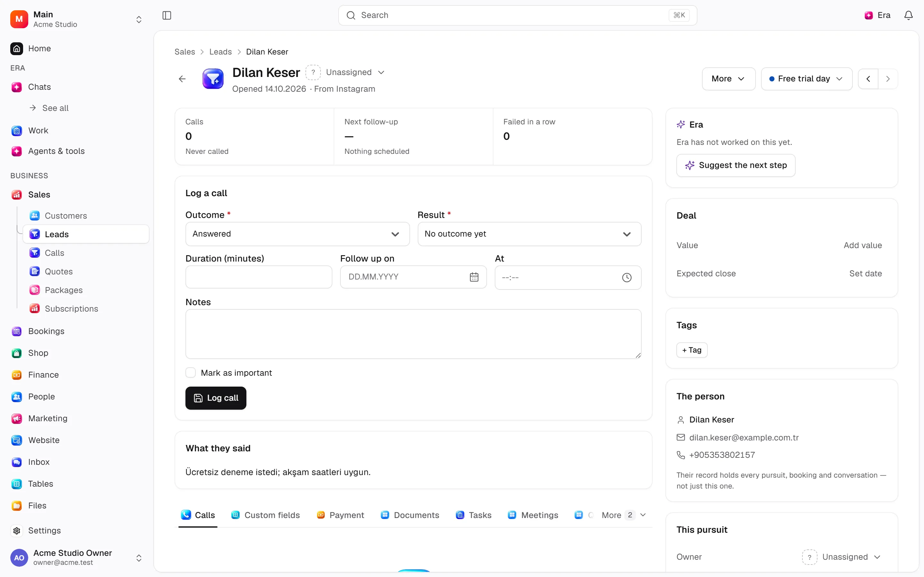Click Suggest the next step
Image resolution: width=924 pixels, height=577 pixels.
click(x=736, y=165)
